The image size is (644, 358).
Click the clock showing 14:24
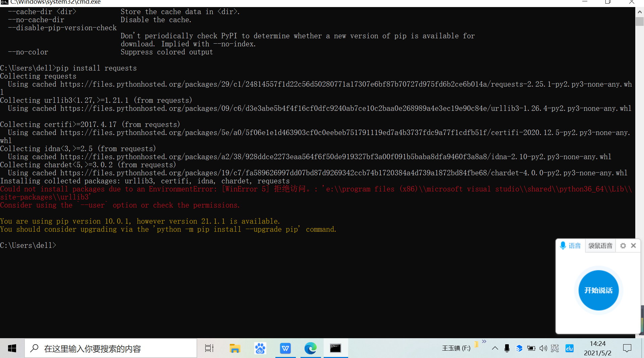[x=597, y=348]
